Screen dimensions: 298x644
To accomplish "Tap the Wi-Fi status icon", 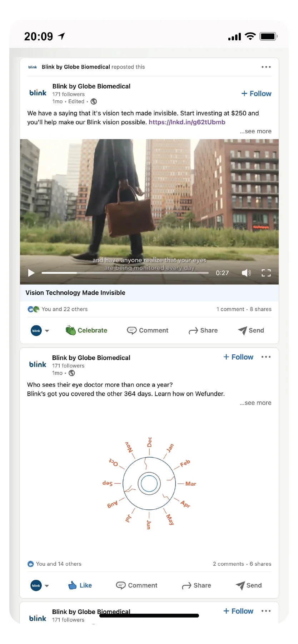I will click(x=250, y=36).
